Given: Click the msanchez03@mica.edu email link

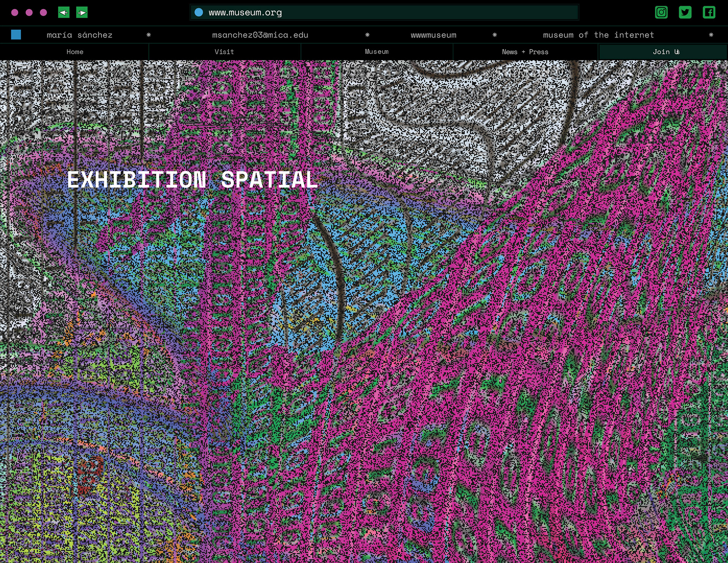Looking at the screenshot, I should 260,35.
